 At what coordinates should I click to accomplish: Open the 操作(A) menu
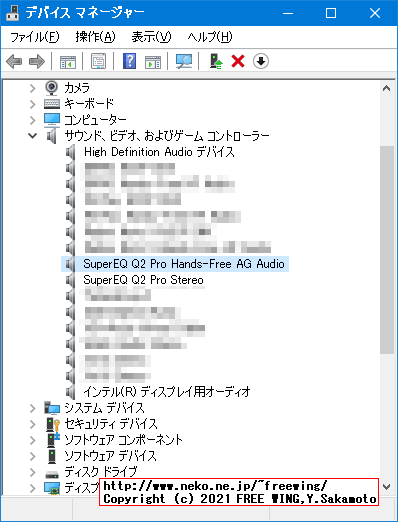[x=95, y=37]
